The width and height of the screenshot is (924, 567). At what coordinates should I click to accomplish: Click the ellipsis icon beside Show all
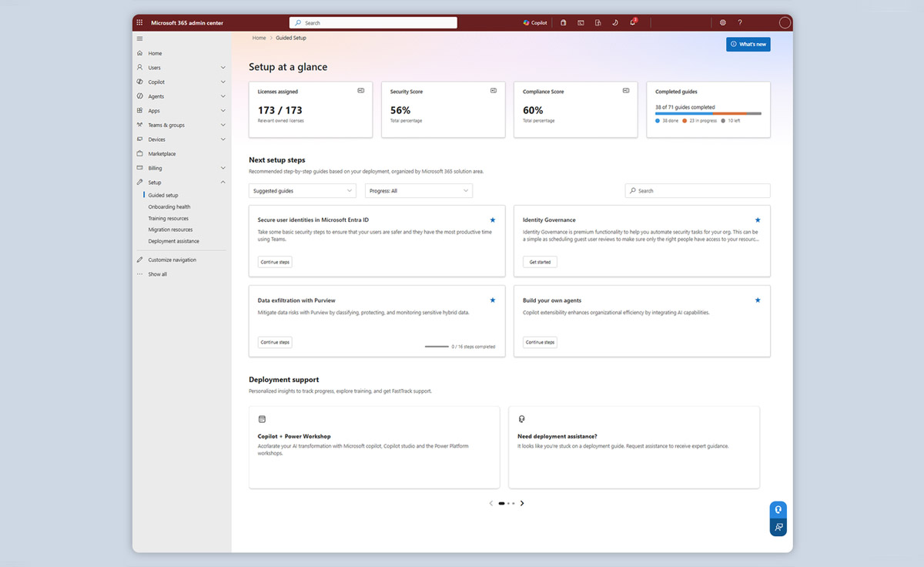coord(139,274)
